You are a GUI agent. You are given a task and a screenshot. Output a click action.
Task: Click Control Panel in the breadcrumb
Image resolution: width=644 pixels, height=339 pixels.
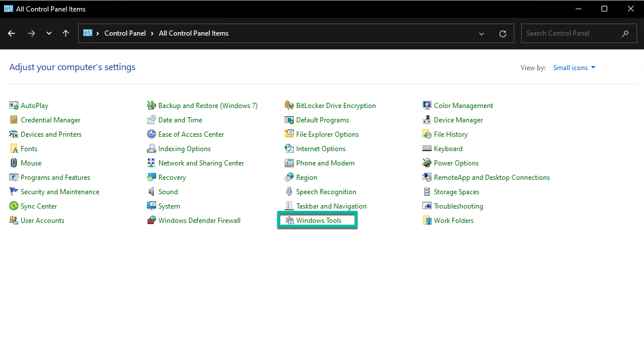pyautogui.click(x=125, y=33)
